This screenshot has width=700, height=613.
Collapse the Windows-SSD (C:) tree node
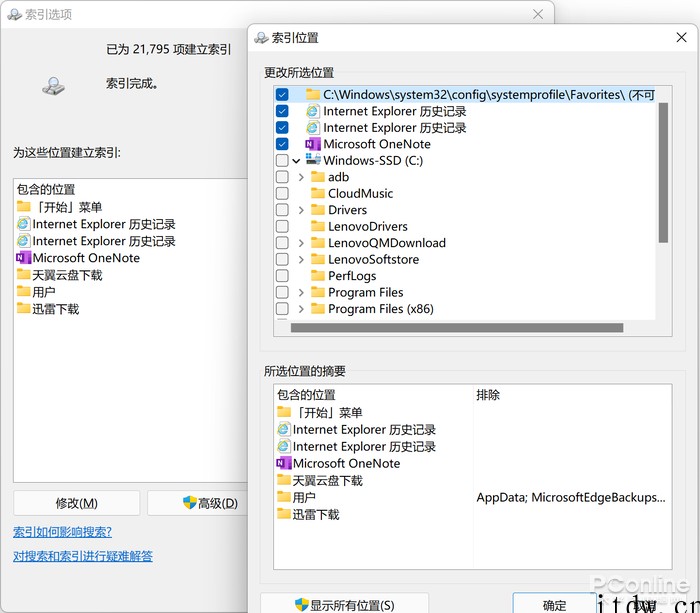tap(296, 161)
